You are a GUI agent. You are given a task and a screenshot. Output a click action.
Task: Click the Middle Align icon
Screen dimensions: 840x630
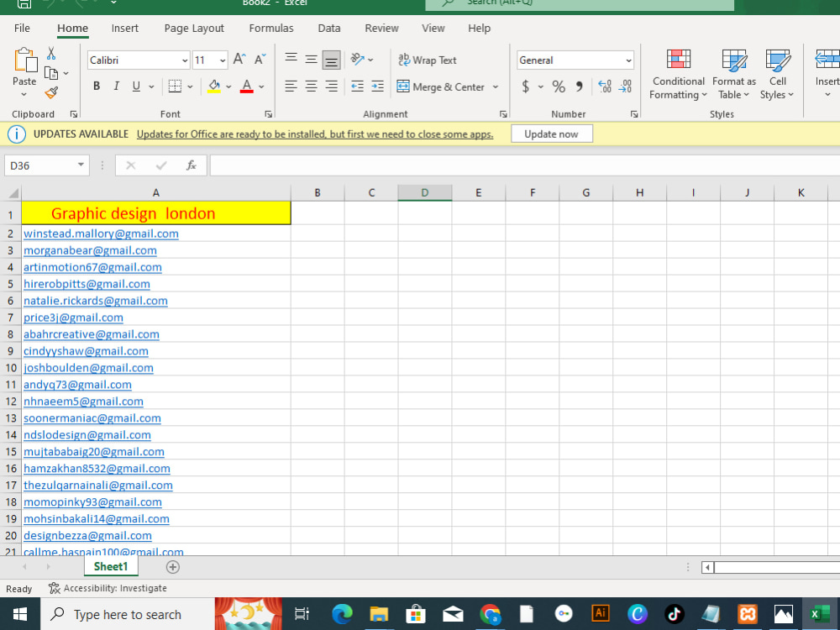(x=312, y=60)
